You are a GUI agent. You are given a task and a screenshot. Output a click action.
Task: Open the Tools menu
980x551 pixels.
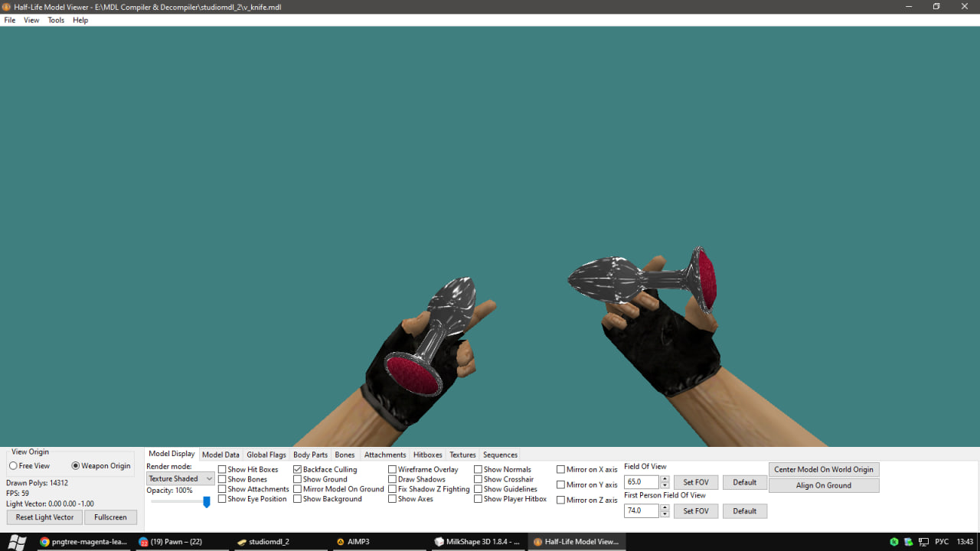56,20
